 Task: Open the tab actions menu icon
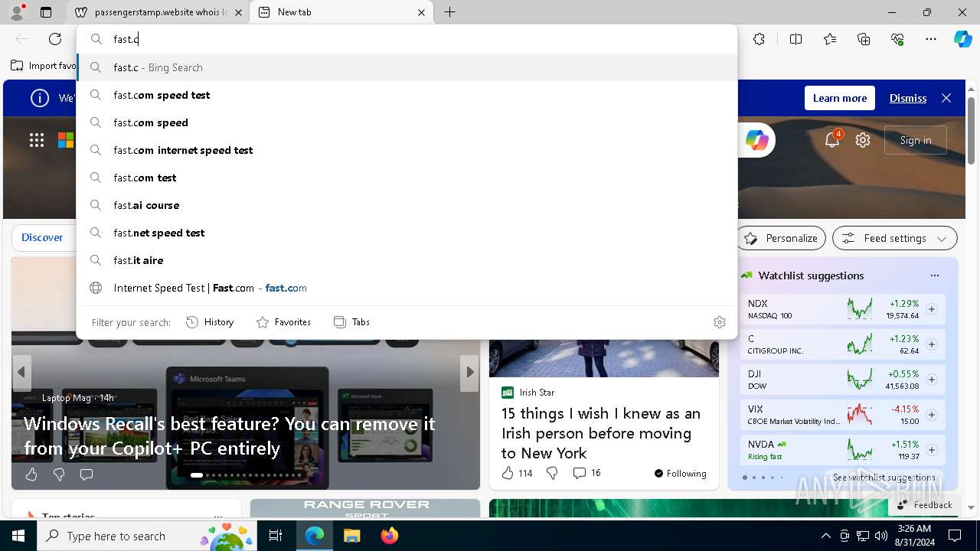point(46,12)
